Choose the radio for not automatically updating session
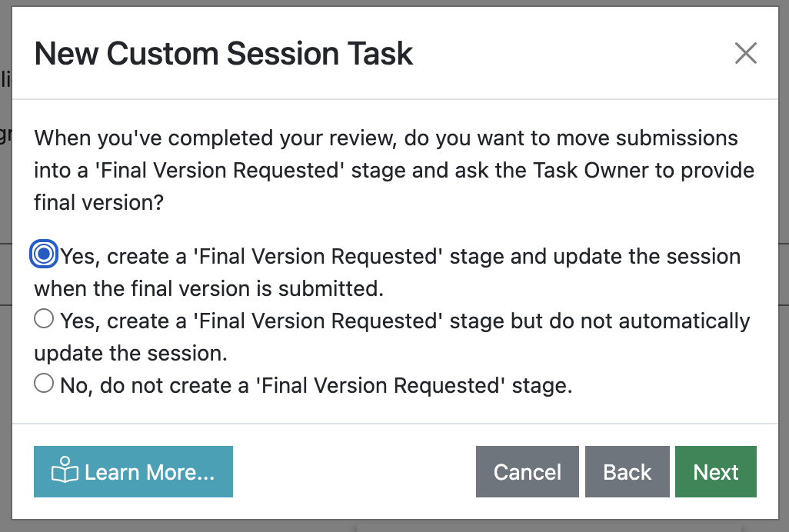The image size is (789, 532). (x=44, y=318)
